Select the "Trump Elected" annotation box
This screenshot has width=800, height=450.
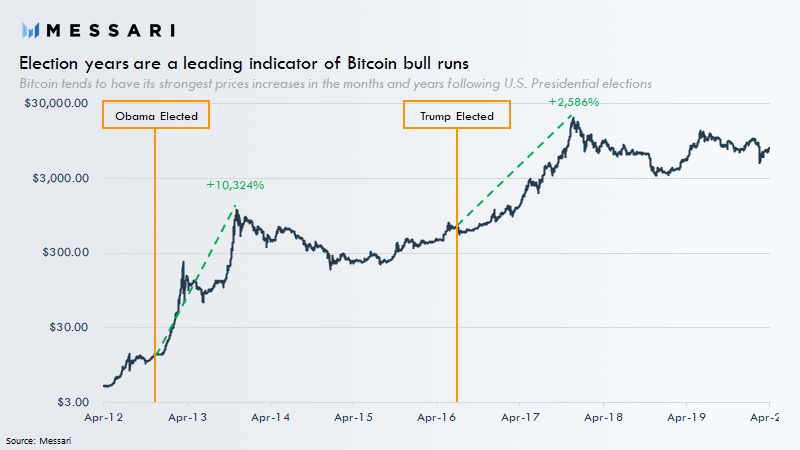456,116
